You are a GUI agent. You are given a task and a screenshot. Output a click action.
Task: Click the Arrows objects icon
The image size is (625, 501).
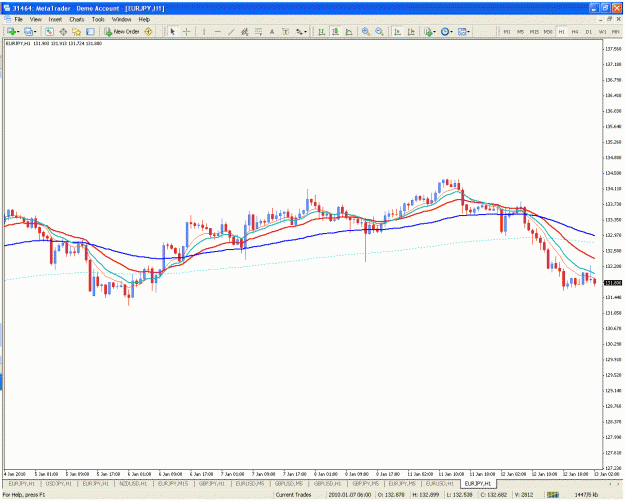[x=299, y=31]
